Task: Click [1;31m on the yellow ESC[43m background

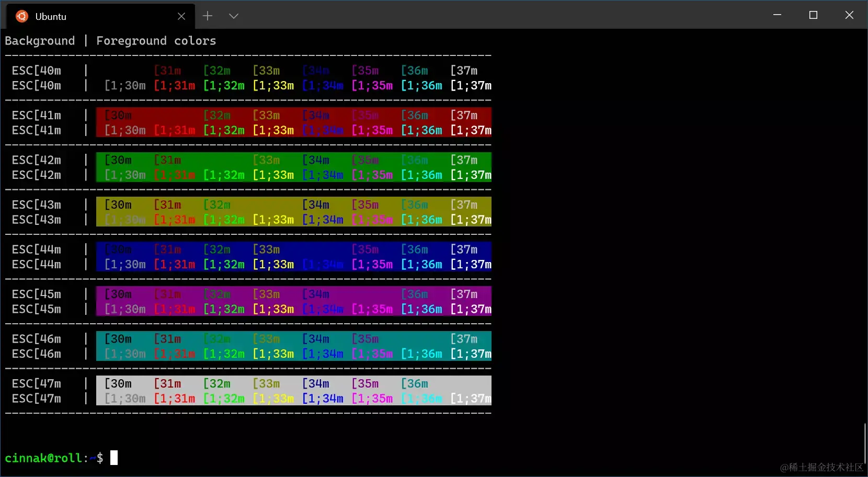Action: coord(174,220)
